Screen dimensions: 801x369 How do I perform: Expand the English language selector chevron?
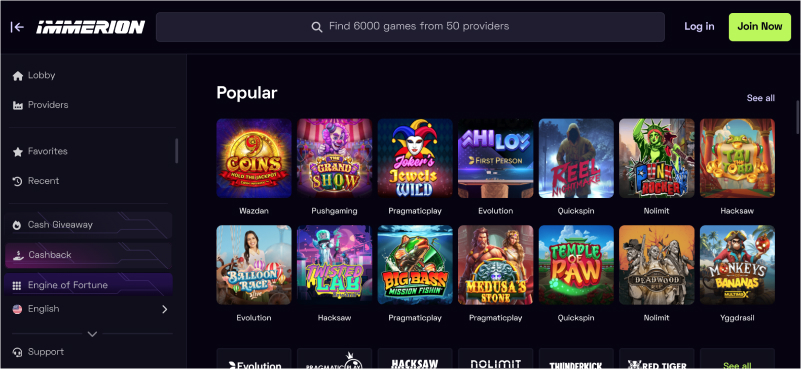tap(164, 309)
